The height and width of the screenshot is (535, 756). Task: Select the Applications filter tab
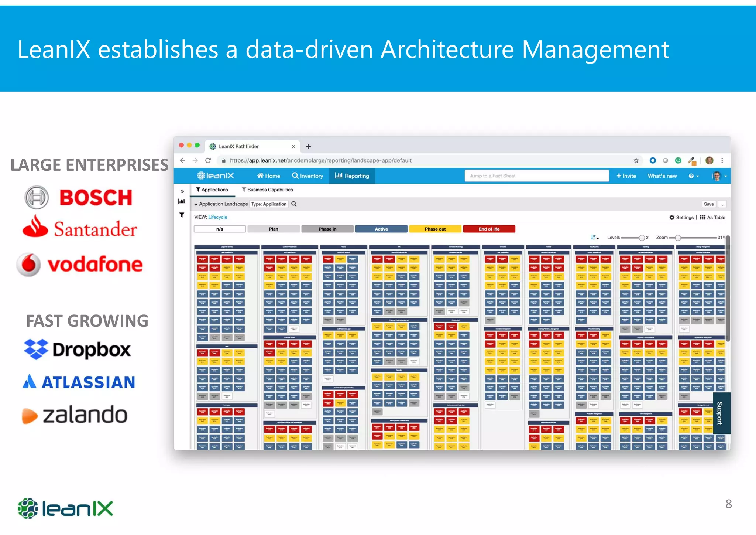point(212,190)
